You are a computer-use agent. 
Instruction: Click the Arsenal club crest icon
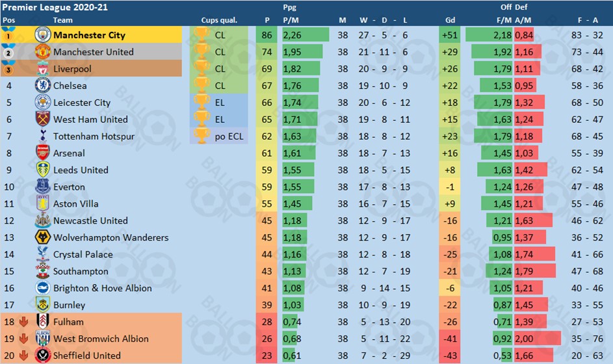[43, 153]
